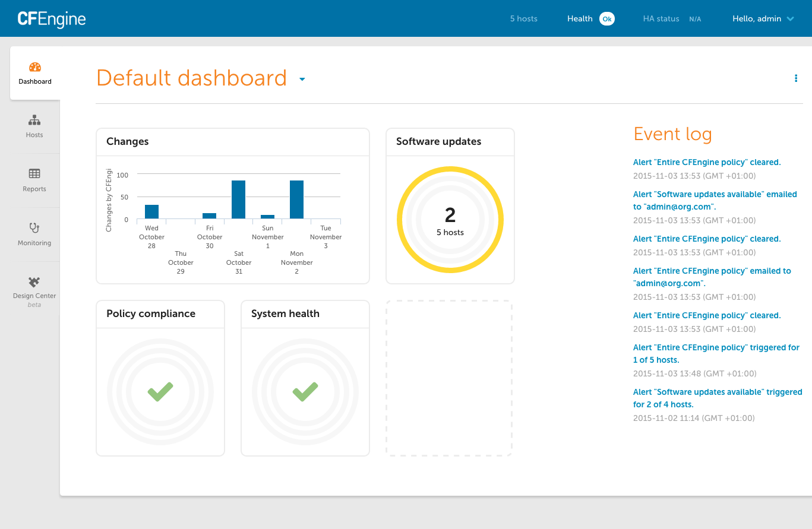The image size is (812, 529).
Task: Click the Mon November 2 bar
Action: (x=297, y=199)
